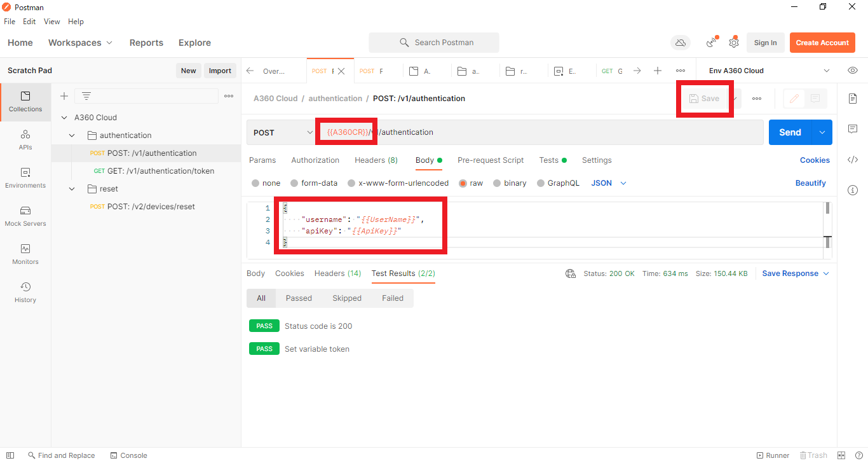The height and width of the screenshot is (463, 868).
Task: Open the collections panel more options ellipsis
Action: tap(229, 96)
